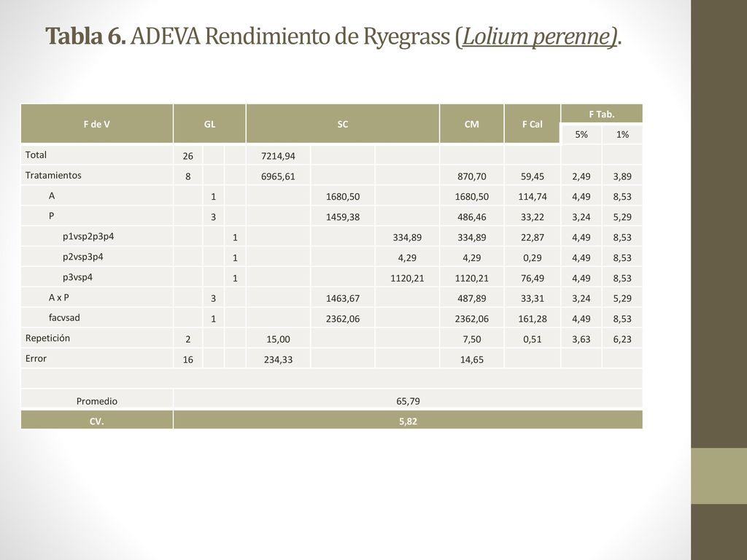The width and height of the screenshot is (747, 560).
Task: Click the slide title 'Tabla 6.'
Action: tap(86, 36)
